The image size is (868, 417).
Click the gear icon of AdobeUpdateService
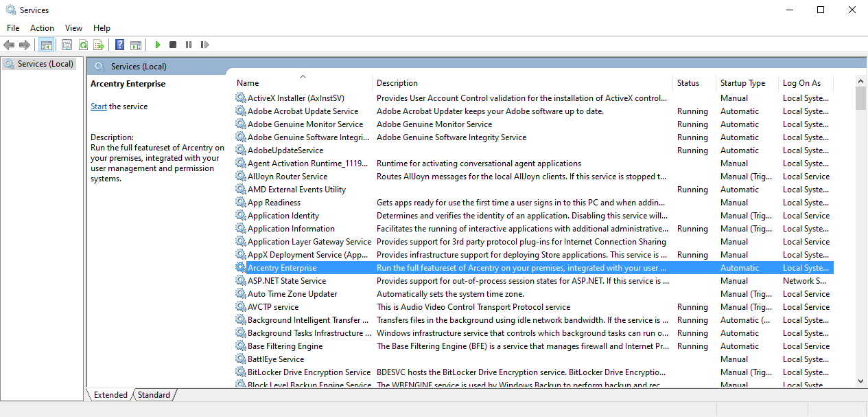point(240,150)
